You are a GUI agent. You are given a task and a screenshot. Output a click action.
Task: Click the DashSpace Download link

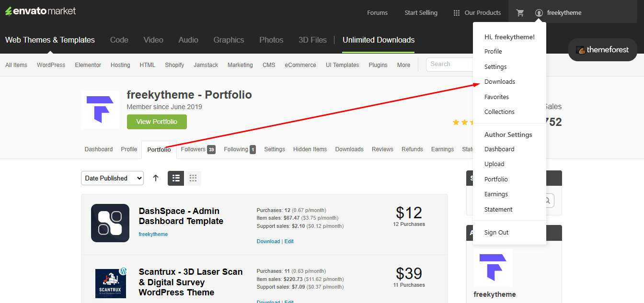pyautogui.click(x=268, y=241)
